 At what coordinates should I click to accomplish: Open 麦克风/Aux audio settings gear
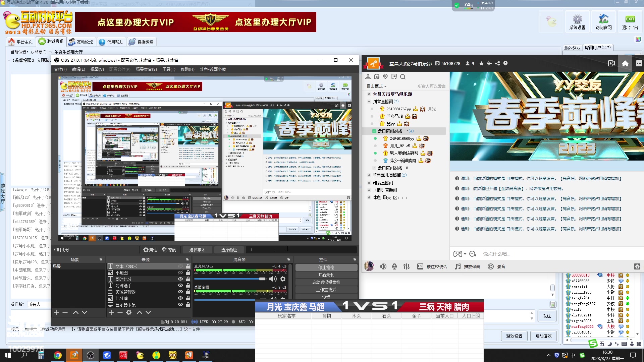pyautogui.click(x=283, y=279)
